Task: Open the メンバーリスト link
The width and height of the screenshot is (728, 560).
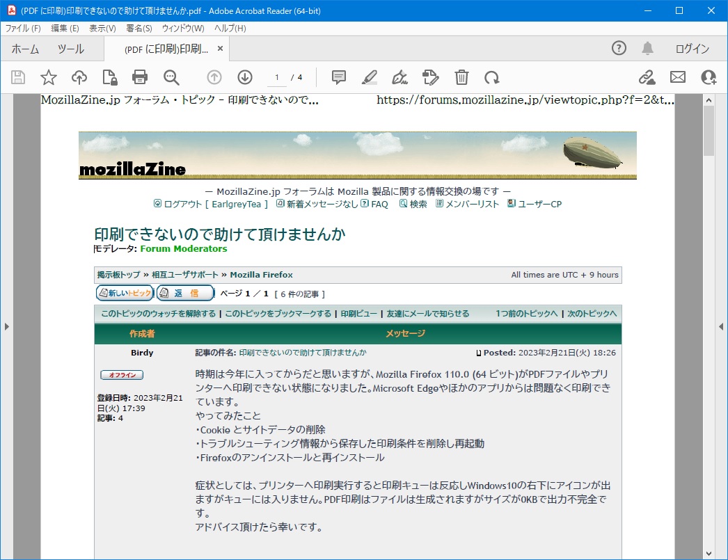Action: click(467, 204)
